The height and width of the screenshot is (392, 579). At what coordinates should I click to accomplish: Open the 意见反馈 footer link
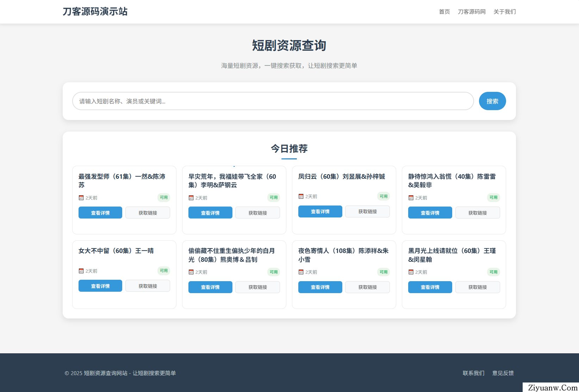tap(503, 373)
